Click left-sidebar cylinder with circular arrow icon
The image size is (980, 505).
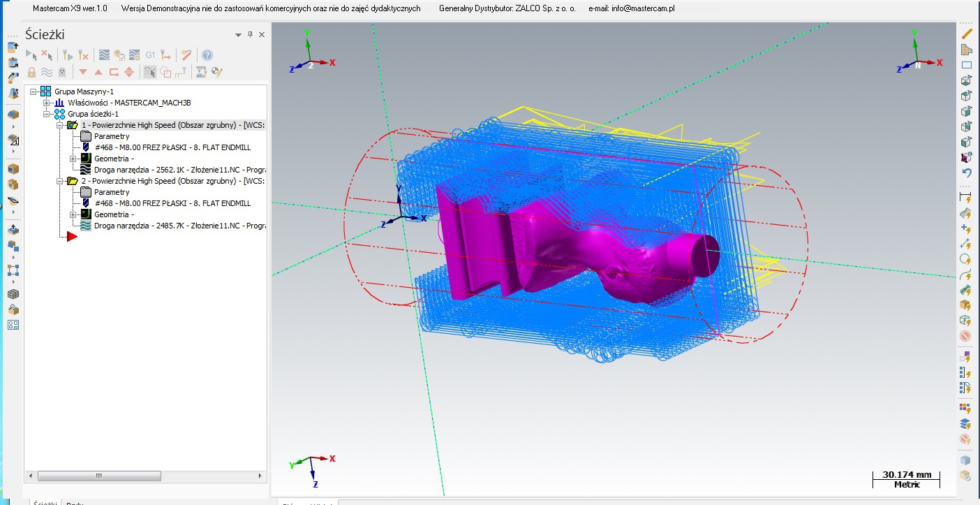(x=13, y=62)
